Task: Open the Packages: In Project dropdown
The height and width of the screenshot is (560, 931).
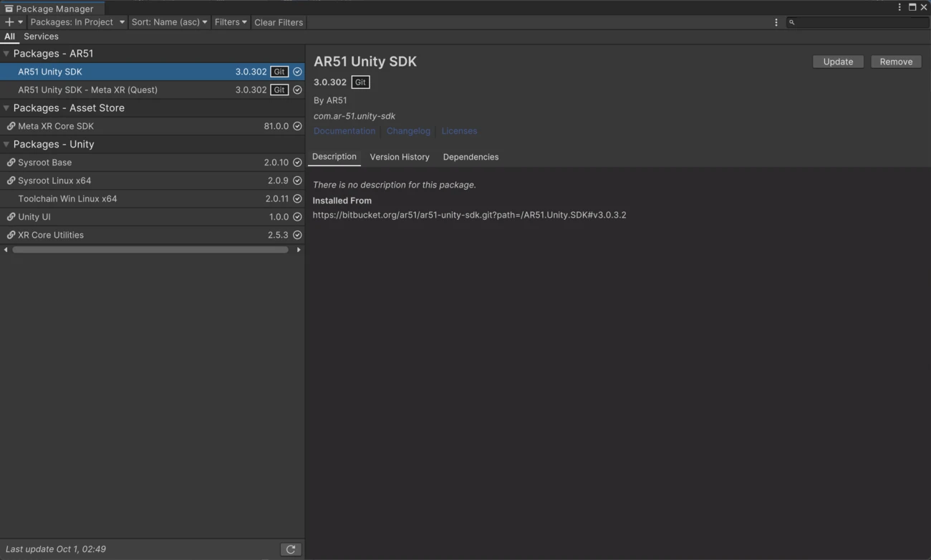Action: click(77, 22)
